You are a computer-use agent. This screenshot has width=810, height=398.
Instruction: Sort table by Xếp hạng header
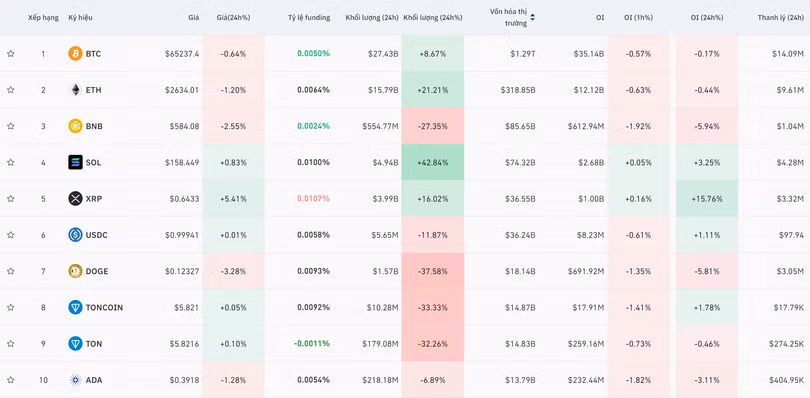tap(43, 18)
